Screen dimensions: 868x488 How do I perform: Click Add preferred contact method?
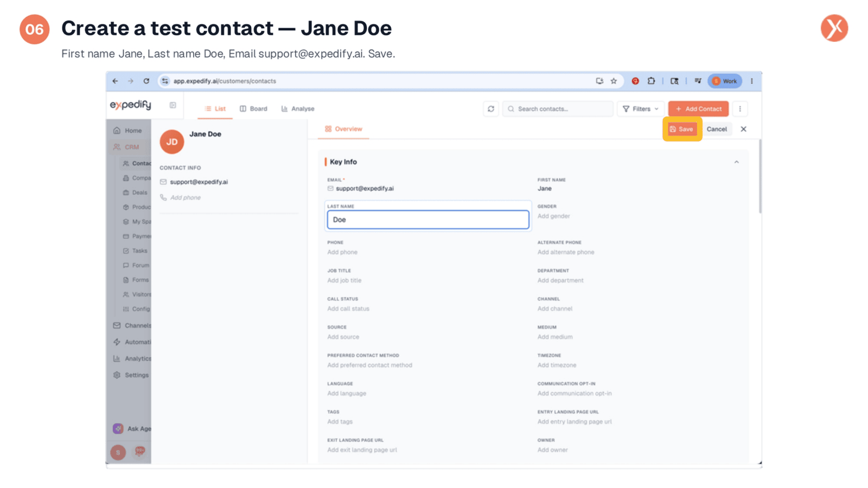[369, 365]
